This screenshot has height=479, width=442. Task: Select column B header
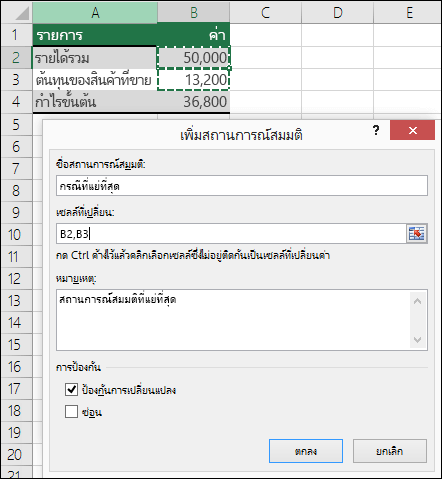[x=194, y=13]
